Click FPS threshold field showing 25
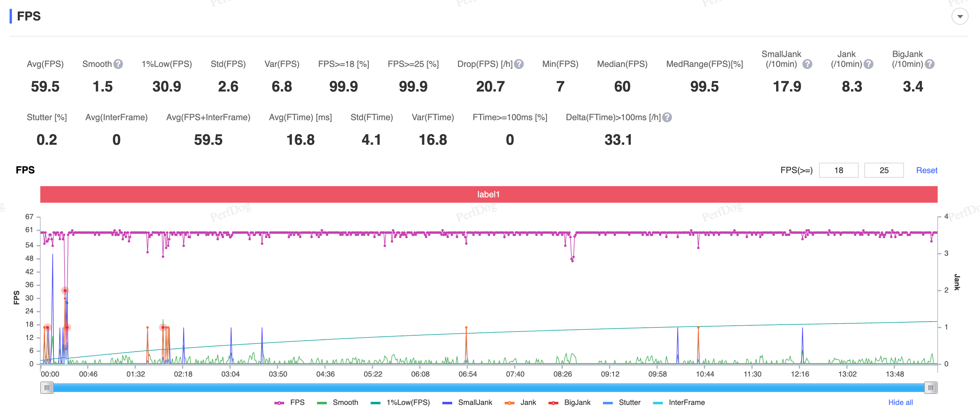Viewport: 980px width, 409px height. tap(883, 170)
